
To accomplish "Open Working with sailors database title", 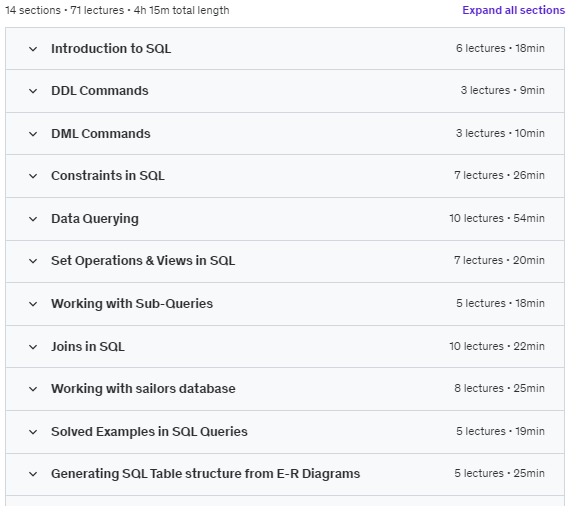I will (x=143, y=389).
